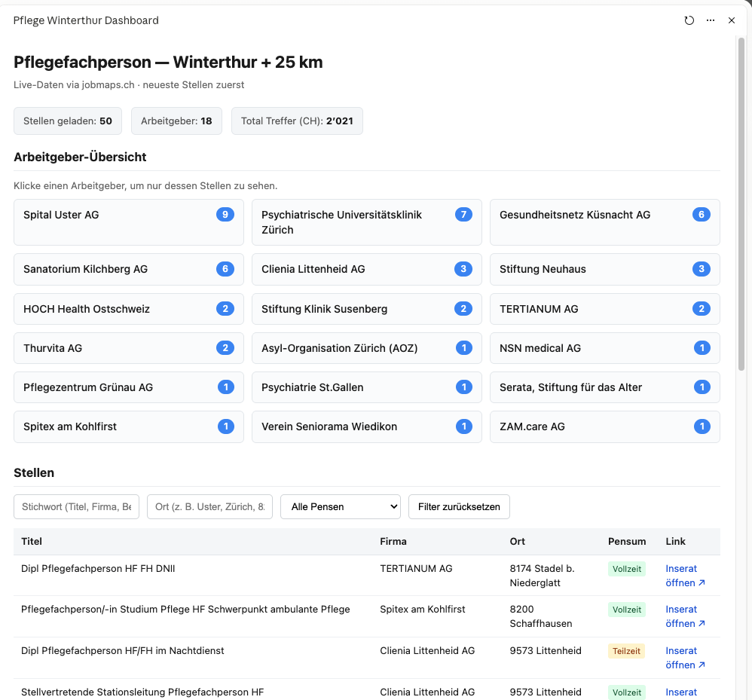Open Inserat link for Nachtdienst job
The height and width of the screenshot is (700, 752).
(x=686, y=658)
